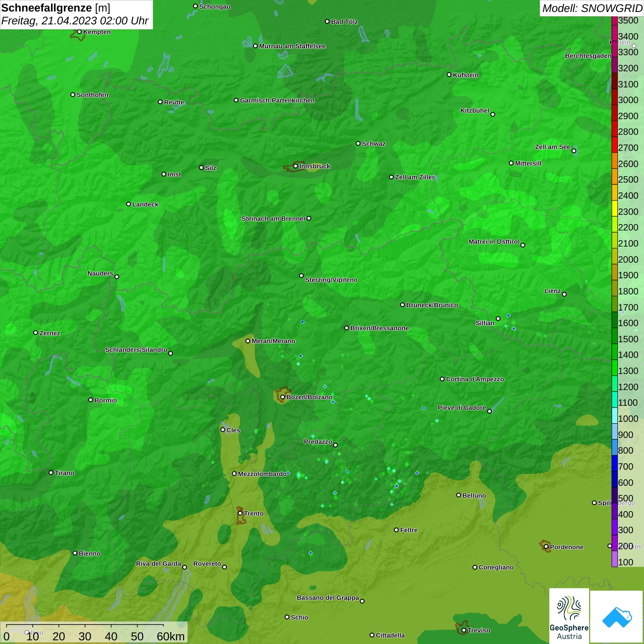Select the 1000 cyan legend color swatch
The image size is (644, 644).
coord(615,416)
